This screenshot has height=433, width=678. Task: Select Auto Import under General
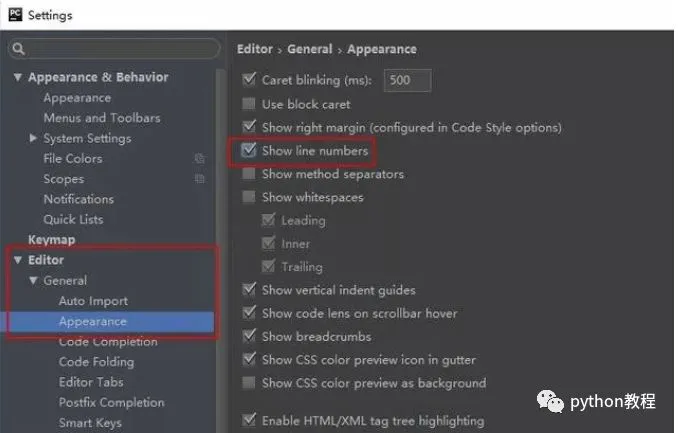pos(93,301)
